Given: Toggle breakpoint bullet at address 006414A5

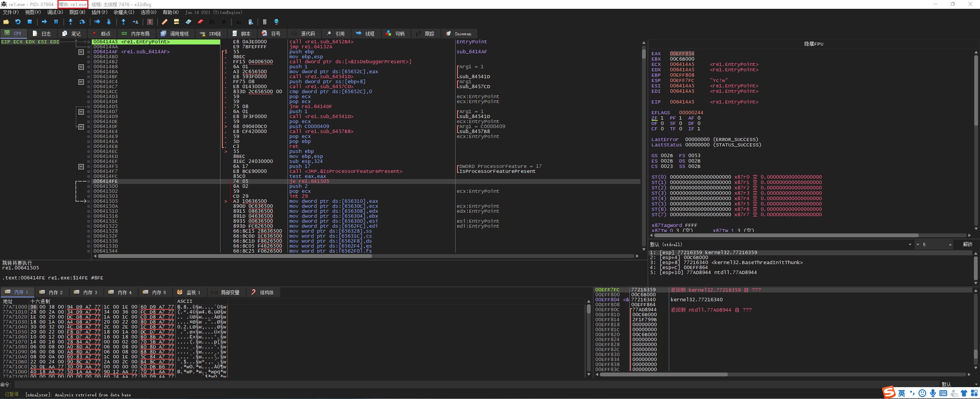Looking at the screenshot, I should point(89,42).
